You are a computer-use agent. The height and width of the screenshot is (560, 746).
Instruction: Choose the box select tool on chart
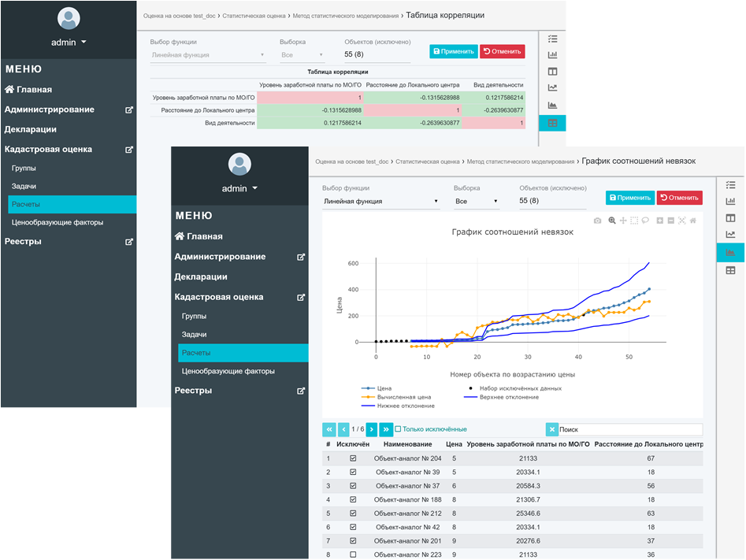click(x=633, y=221)
